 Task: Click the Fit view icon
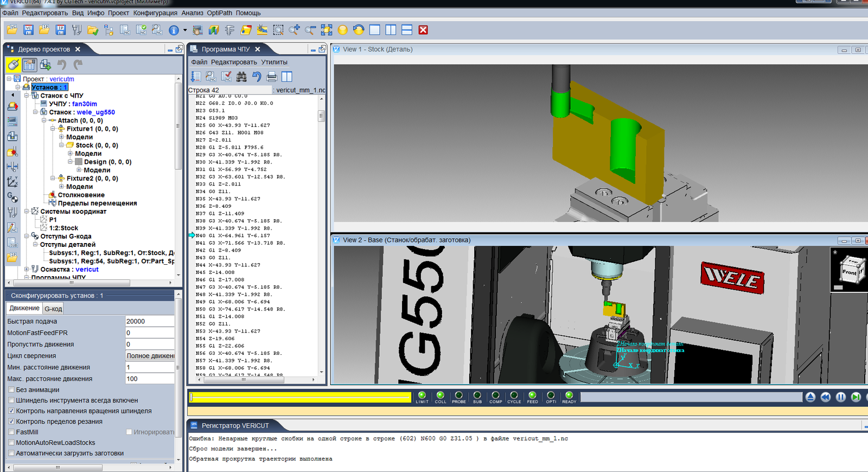pos(327,30)
